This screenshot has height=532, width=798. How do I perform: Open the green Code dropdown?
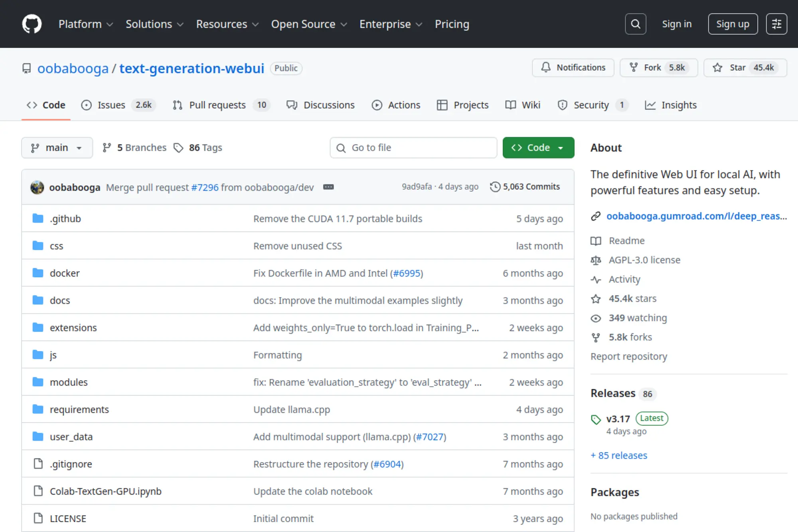[x=538, y=147]
